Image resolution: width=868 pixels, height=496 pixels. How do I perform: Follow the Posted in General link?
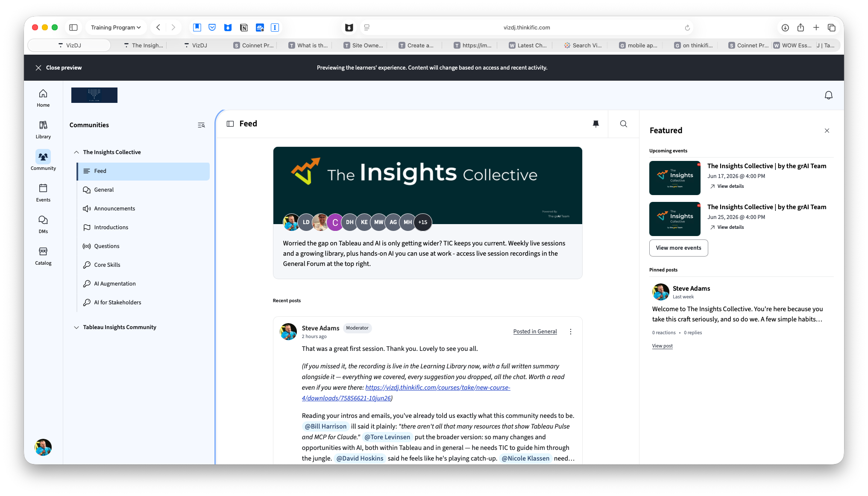(535, 332)
